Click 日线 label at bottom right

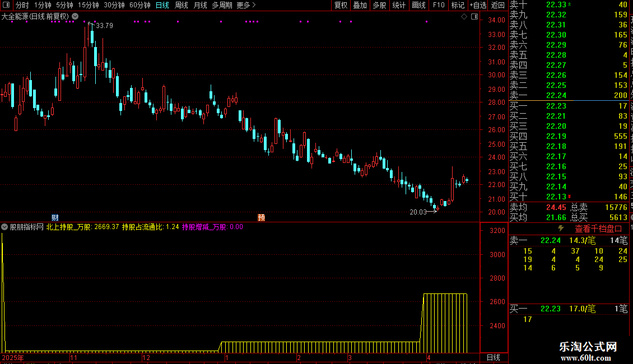494,357
